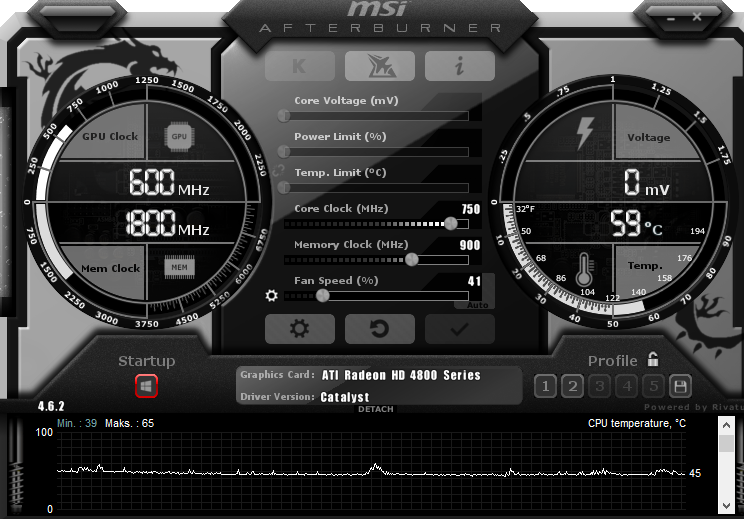This screenshot has height=519, width=744.
Task: Open the settings gear button
Action: click(300, 329)
